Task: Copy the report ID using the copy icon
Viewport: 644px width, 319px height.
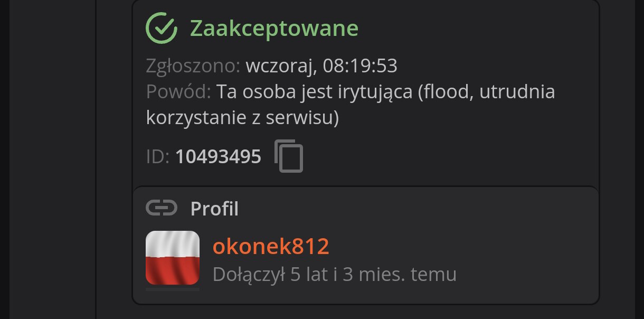Action: [289, 156]
